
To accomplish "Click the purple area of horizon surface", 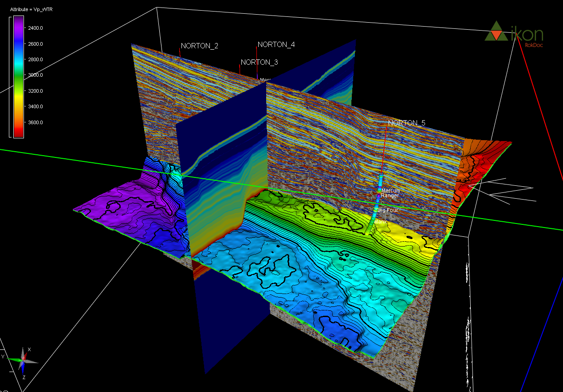I will click(x=115, y=208).
